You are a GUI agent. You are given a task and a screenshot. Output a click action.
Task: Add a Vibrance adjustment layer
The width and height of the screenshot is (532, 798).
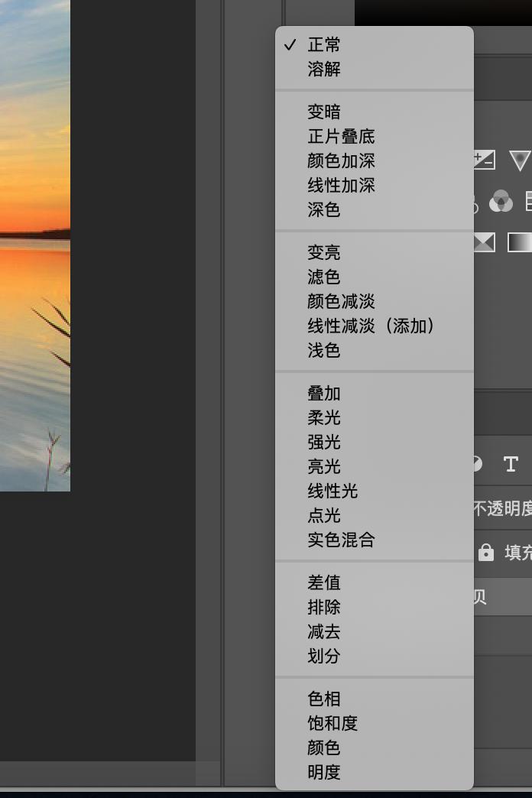(520, 161)
